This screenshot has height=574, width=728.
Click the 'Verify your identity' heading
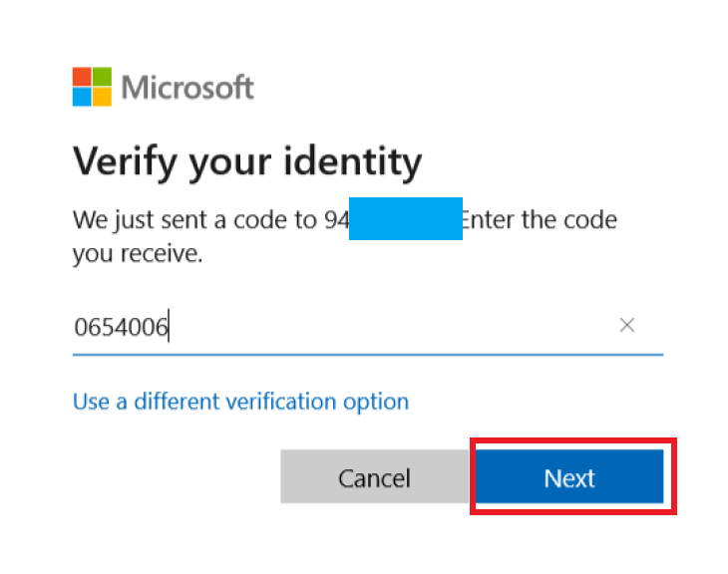point(247,161)
